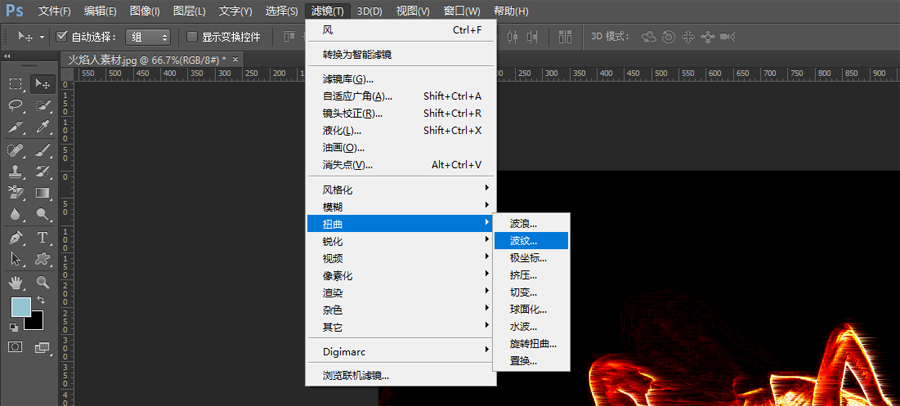Select the Pen tool
Image resolution: width=900 pixels, height=406 pixels.
click(15, 237)
